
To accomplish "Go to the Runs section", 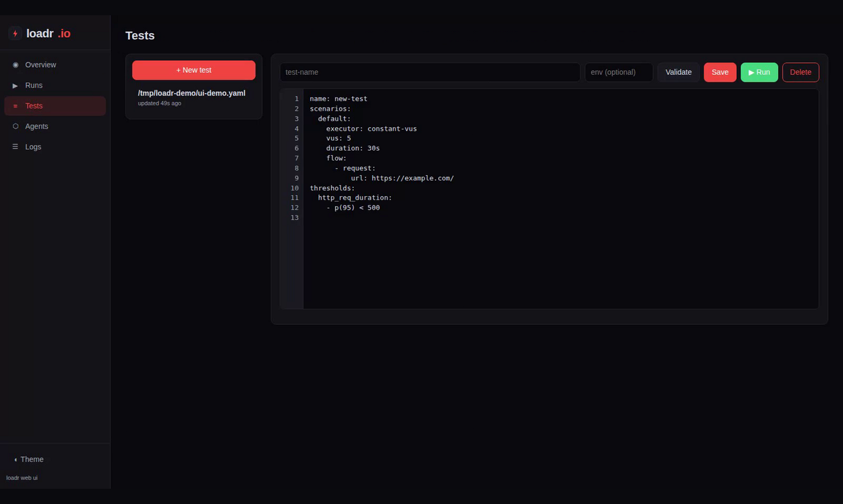I will point(55,86).
